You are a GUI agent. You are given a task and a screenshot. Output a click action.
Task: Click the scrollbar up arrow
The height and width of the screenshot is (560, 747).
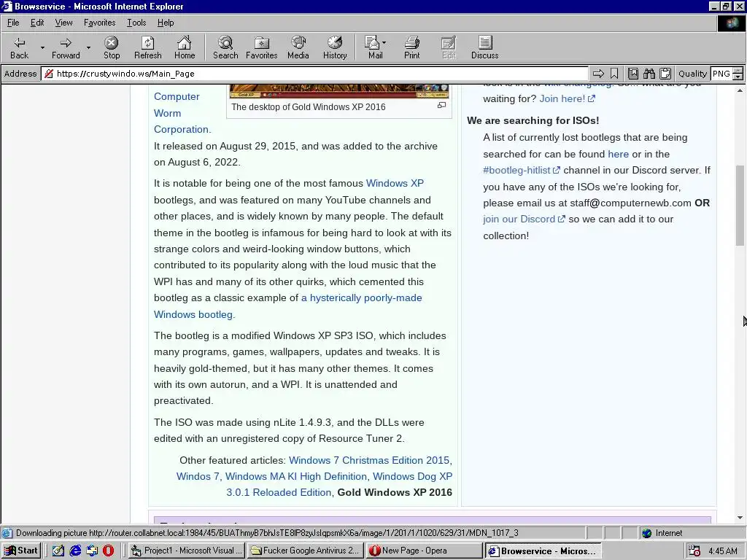740,90
